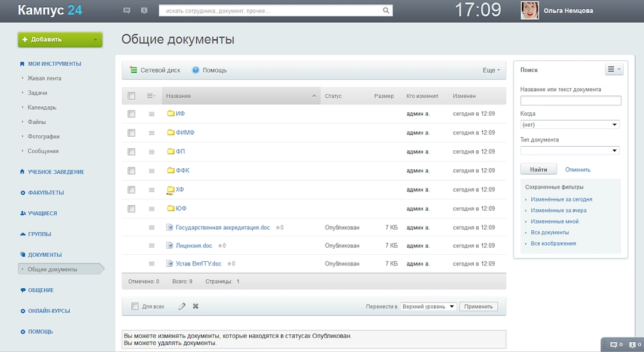
Task: Click the X delete icon in bottom bar
Action: [195, 305]
